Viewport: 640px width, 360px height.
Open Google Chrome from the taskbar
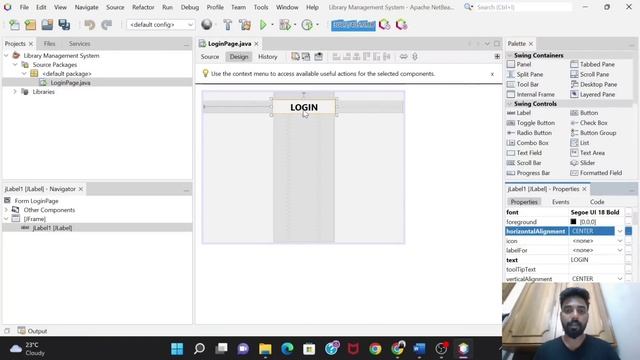point(375,349)
